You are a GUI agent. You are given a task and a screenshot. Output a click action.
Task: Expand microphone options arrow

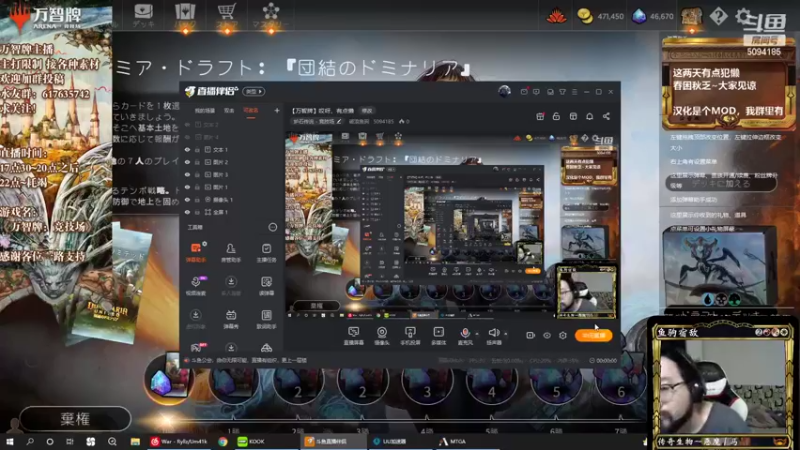pos(477,334)
